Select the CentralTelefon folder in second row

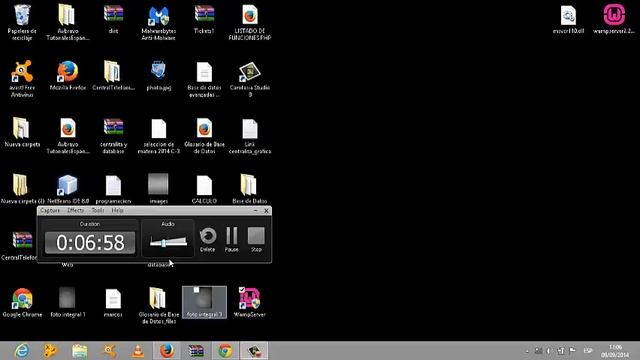[x=113, y=76]
